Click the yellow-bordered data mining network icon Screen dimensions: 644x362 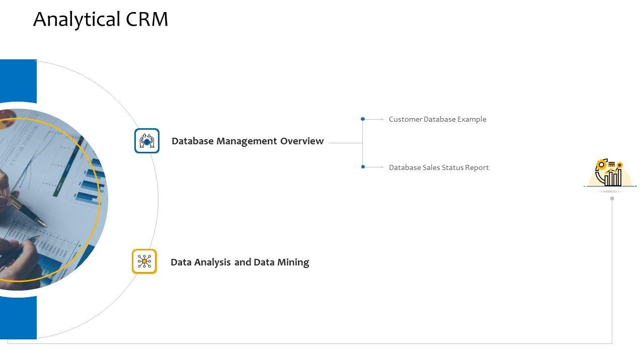144,261
